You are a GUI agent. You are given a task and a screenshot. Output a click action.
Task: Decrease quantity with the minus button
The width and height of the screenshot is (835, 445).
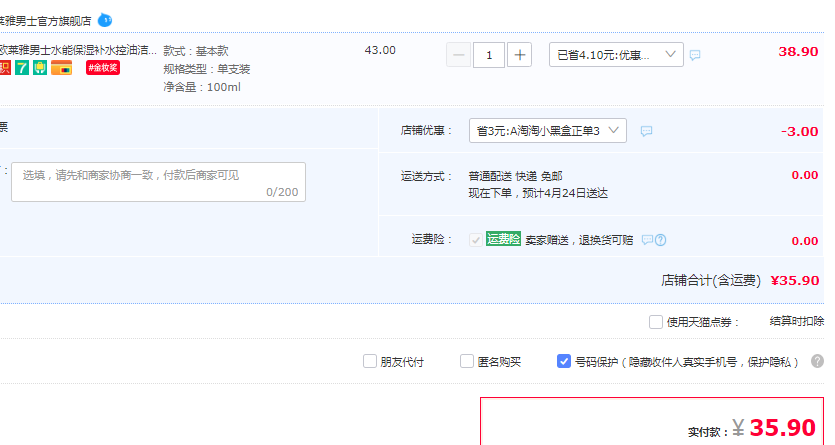(459, 55)
